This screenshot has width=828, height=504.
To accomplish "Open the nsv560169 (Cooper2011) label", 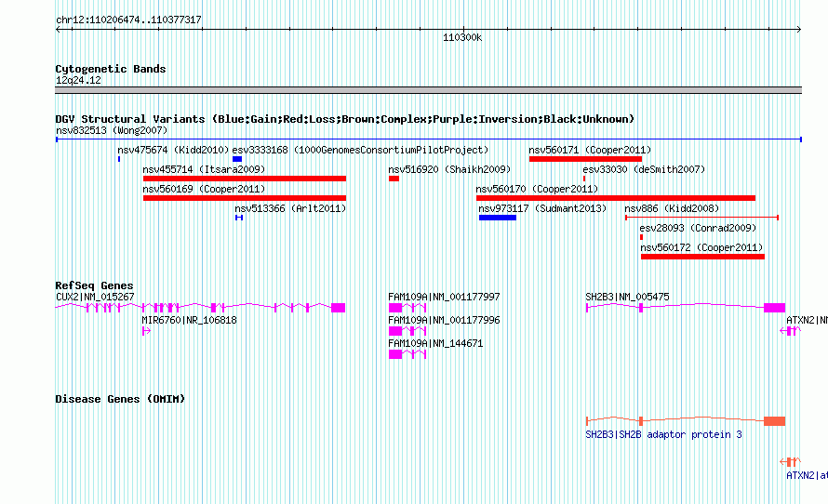I will click(x=204, y=189).
